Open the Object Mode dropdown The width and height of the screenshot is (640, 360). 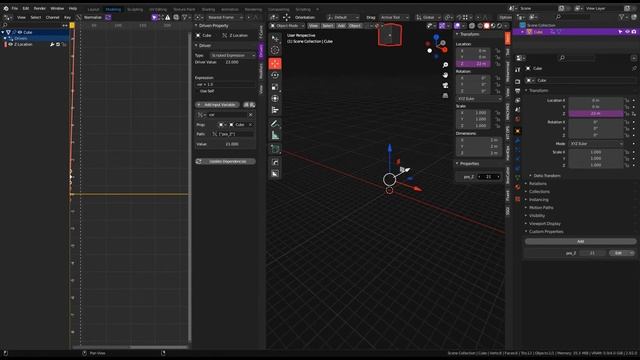(287, 26)
